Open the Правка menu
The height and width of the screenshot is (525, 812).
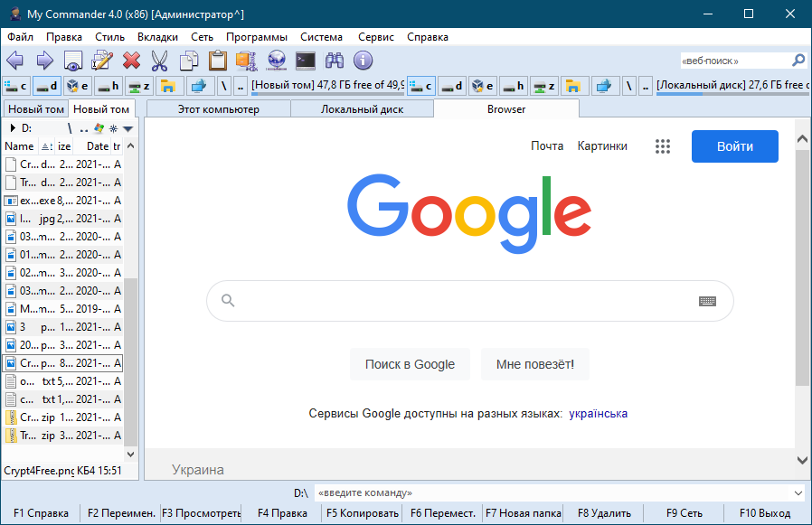[63, 37]
